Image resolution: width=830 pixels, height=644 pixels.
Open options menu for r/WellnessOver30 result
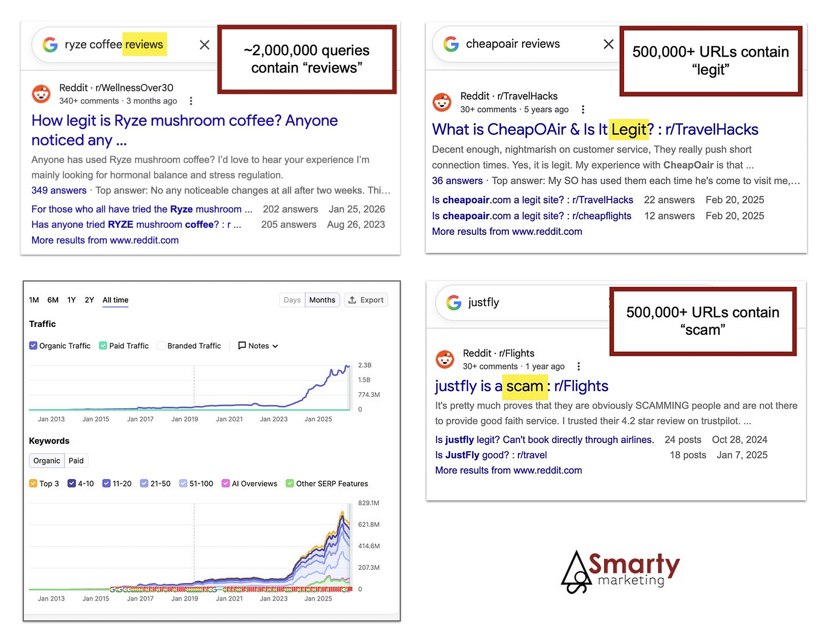pos(191,101)
